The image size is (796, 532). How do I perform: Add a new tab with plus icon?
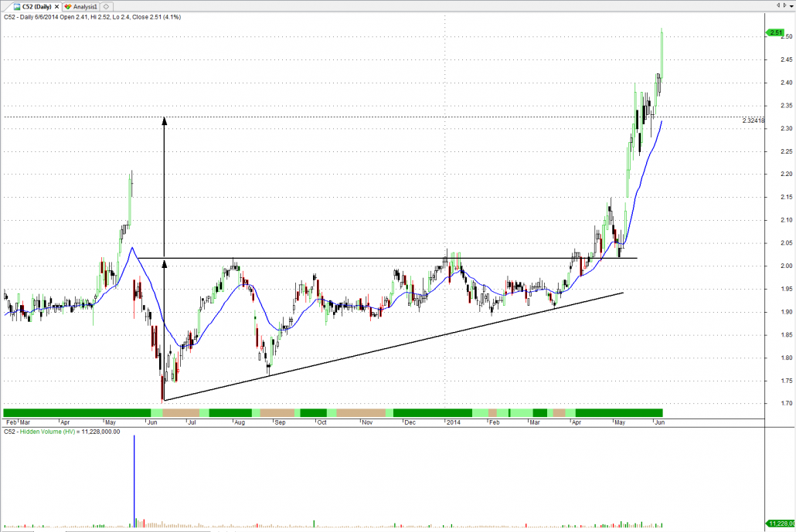106,6
